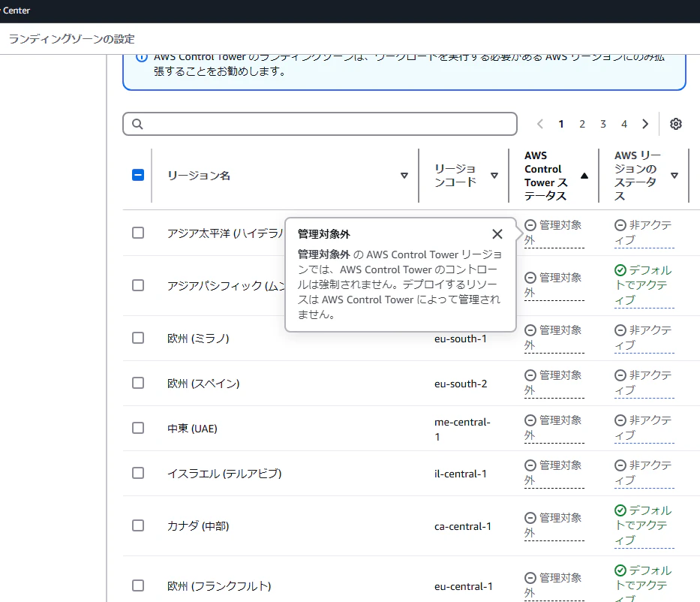Go to next page of regions
700x602 pixels.
[645, 124]
